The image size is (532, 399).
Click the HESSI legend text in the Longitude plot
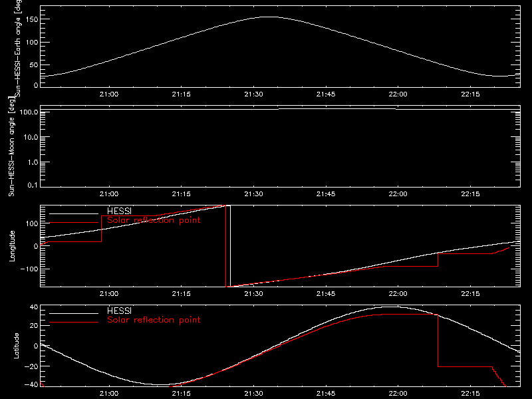point(120,211)
